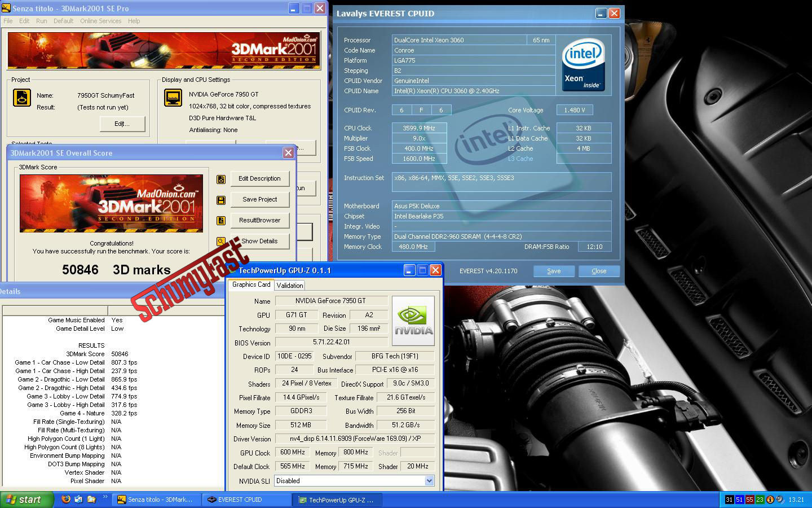Click the Project robot icon
The width and height of the screenshot is (812, 508).
point(22,98)
